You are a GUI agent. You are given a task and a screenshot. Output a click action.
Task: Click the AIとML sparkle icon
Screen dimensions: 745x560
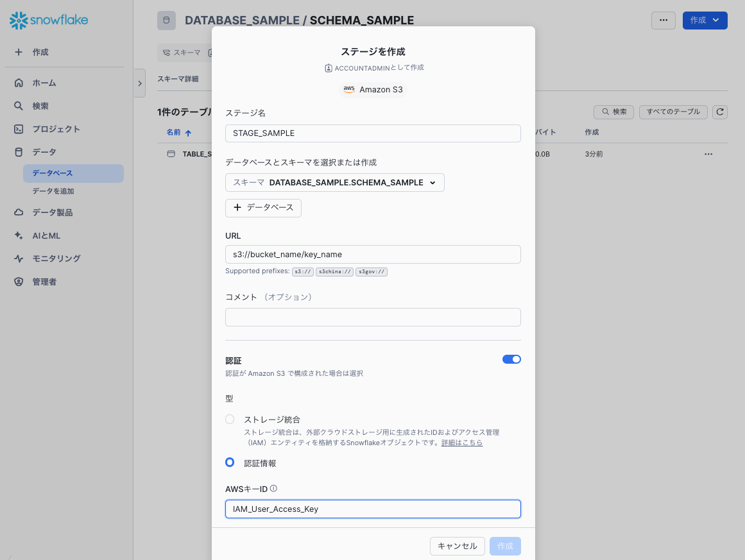(19, 235)
